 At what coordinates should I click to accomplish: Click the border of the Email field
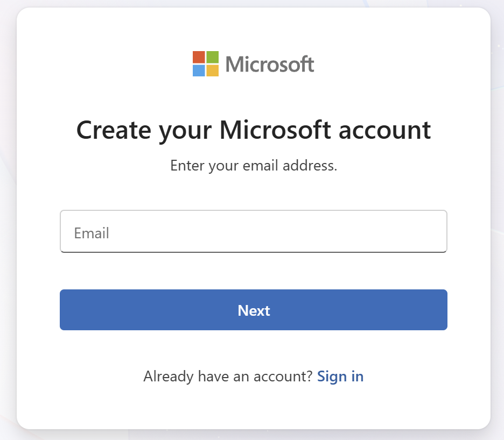[x=253, y=210]
